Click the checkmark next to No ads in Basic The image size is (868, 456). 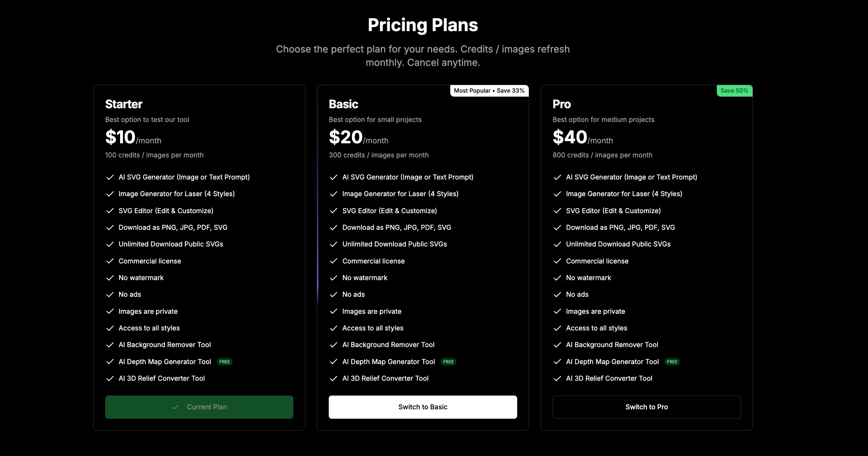(x=333, y=295)
